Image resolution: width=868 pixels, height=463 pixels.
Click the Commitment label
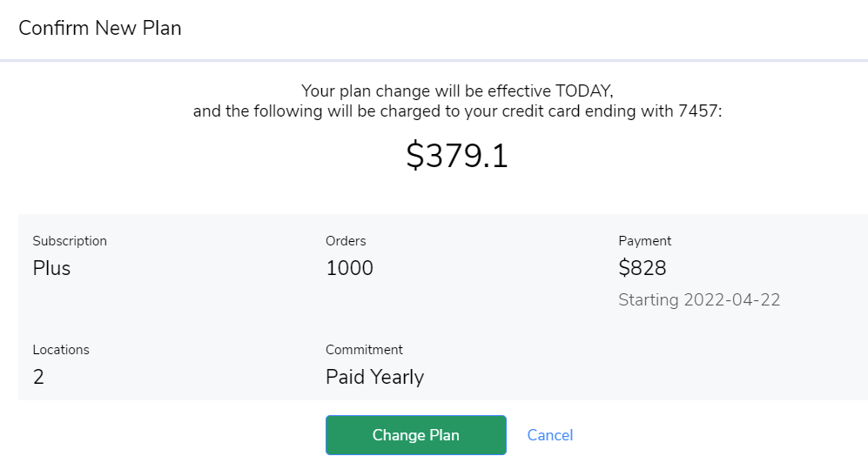(x=364, y=350)
